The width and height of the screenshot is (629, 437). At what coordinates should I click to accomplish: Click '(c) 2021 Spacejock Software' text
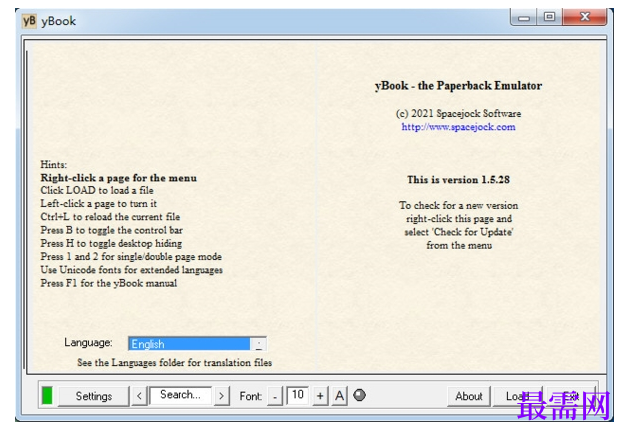coord(459,114)
